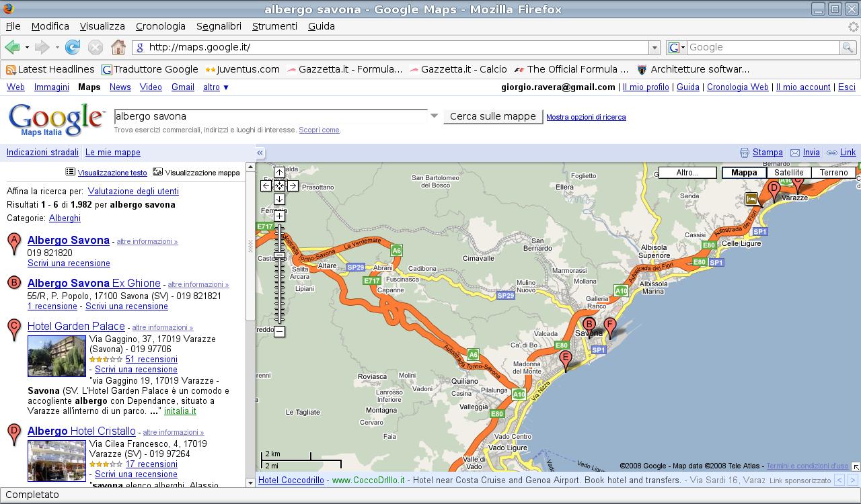Click the Albergo Hotel Cristallo thumbnail photo

(x=57, y=460)
